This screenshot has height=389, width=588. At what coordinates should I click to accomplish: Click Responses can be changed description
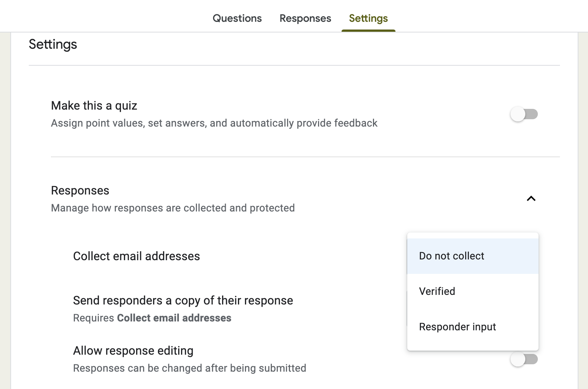[x=190, y=368]
